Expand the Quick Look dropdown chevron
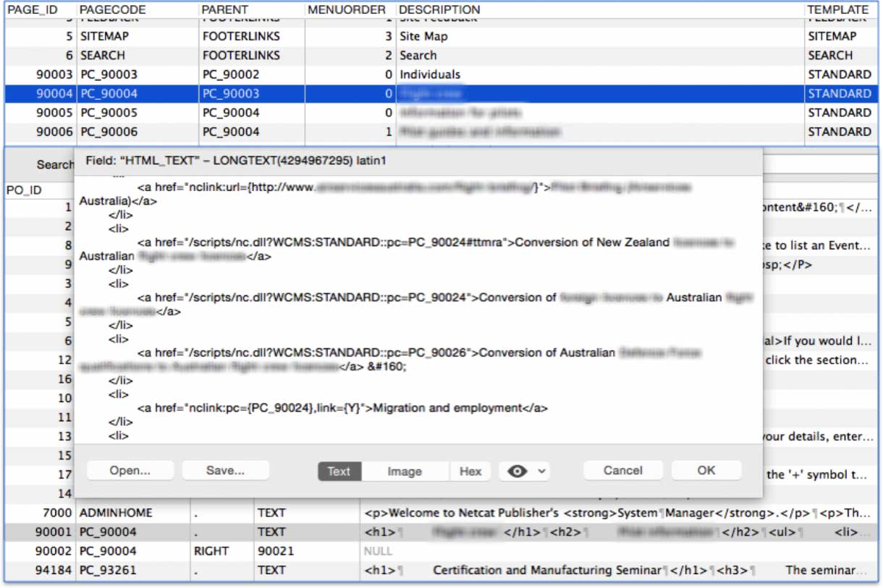The height and width of the screenshot is (588, 883). [541, 472]
